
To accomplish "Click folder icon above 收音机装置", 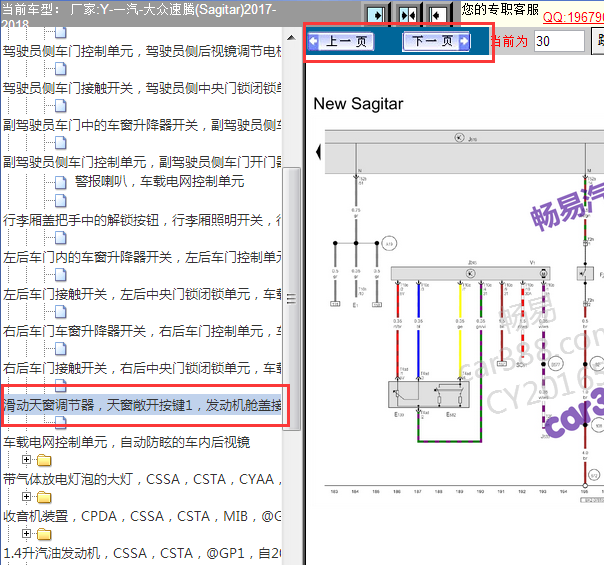I will click(x=44, y=497).
